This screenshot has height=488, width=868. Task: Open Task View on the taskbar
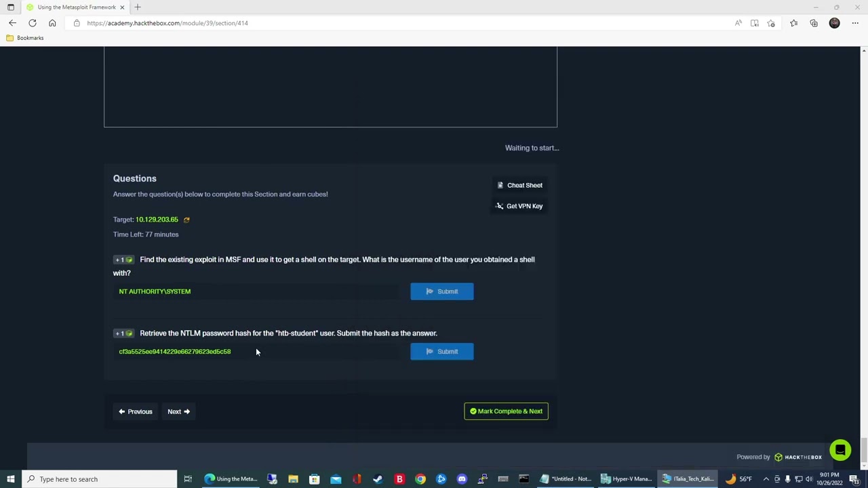click(x=188, y=479)
